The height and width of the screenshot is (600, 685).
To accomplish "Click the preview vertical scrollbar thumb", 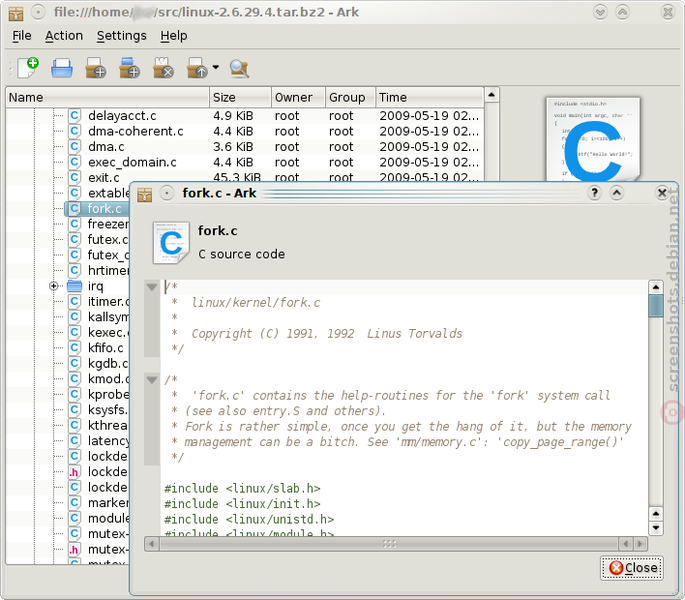I will pos(656,305).
